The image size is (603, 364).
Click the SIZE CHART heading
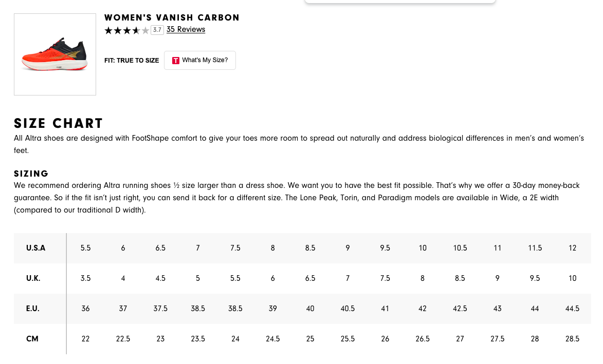pos(59,123)
